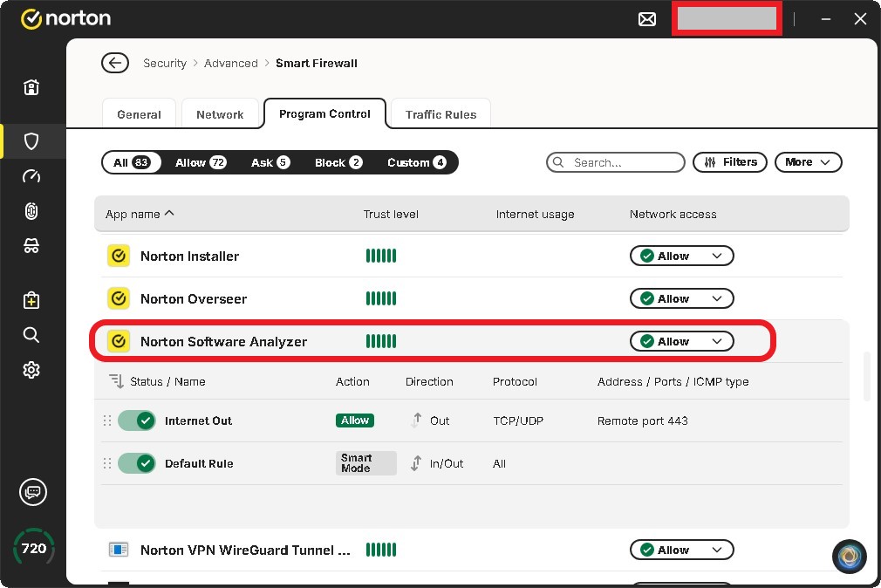Open the Identity spy-hat sidebar icon
Viewport: 881px width, 588px height.
[x=31, y=246]
